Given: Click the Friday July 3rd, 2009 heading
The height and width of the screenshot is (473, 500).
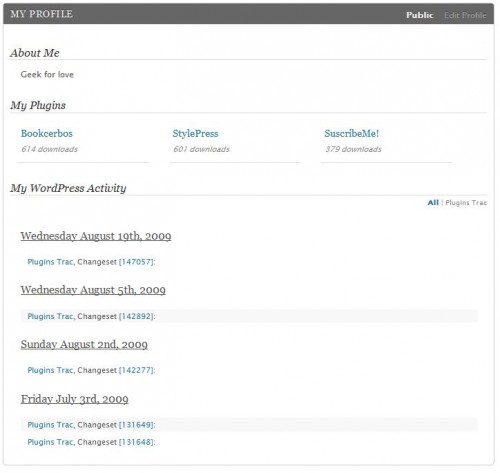Looking at the screenshot, I should coord(74,399).
